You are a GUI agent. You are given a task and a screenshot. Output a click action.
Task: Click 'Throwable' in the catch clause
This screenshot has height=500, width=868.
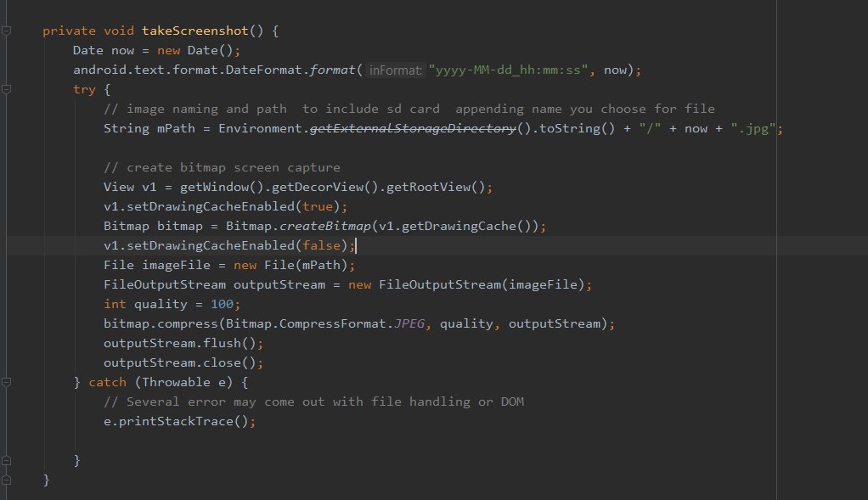coord(176,382)
